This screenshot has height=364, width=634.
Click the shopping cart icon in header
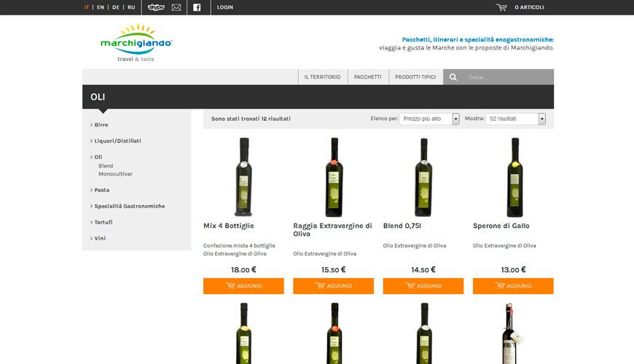(x=501, y=7)
